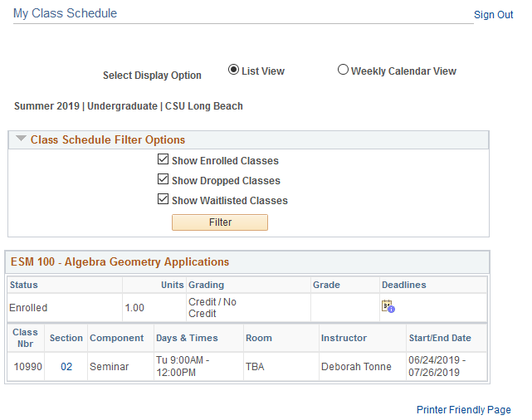Click the instructor name Deborah Tonne
532x420 pixels.
(356, 367)
